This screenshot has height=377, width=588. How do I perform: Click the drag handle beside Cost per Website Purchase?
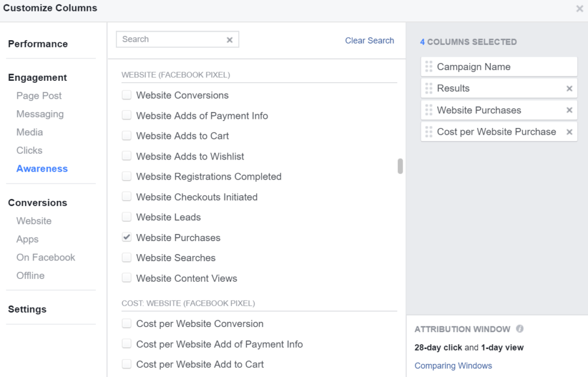tap(428, 132)
